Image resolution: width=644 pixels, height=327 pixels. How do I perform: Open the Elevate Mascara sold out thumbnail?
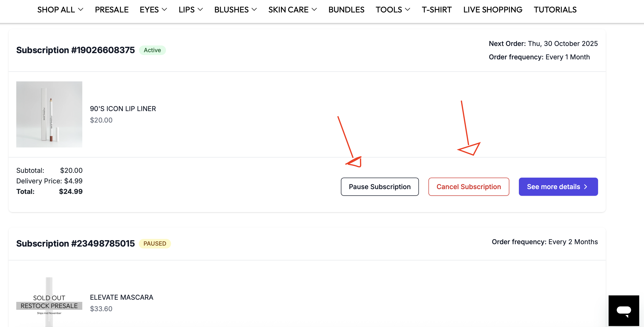tap(49, 302)
